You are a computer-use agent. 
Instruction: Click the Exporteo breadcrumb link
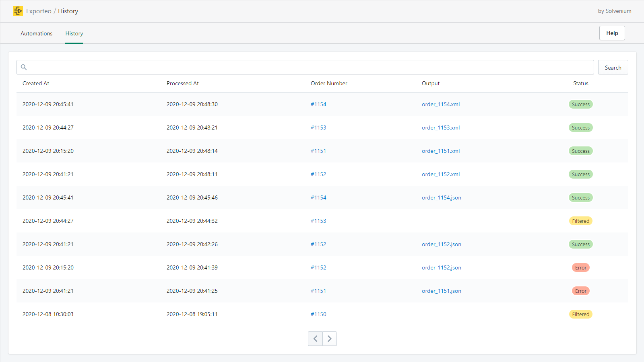click(x=39, y=11)
